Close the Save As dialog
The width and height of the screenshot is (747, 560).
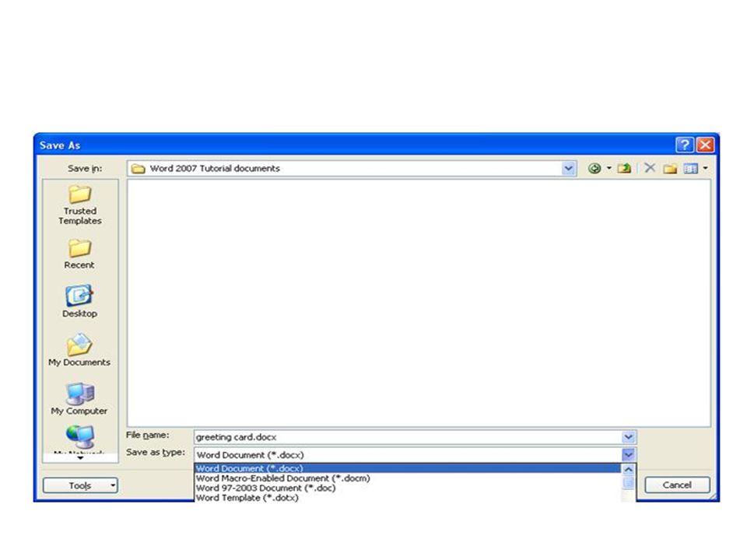(x=705, y=145)
